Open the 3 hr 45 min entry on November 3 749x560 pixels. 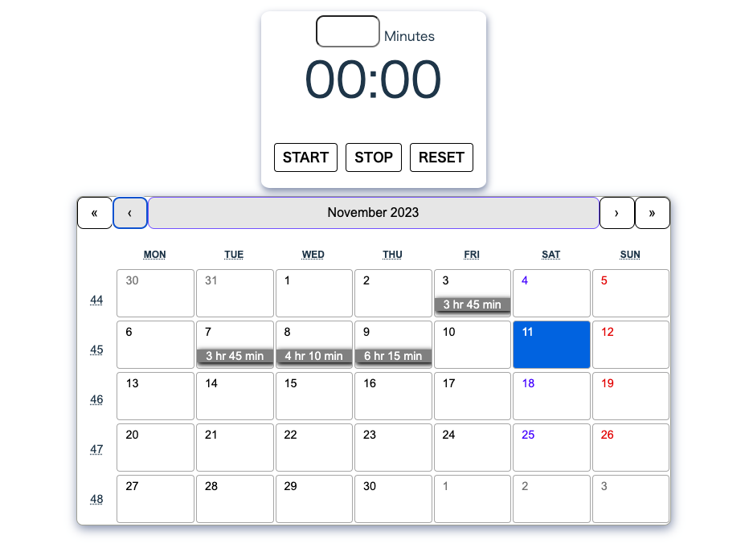click(472, 305)
